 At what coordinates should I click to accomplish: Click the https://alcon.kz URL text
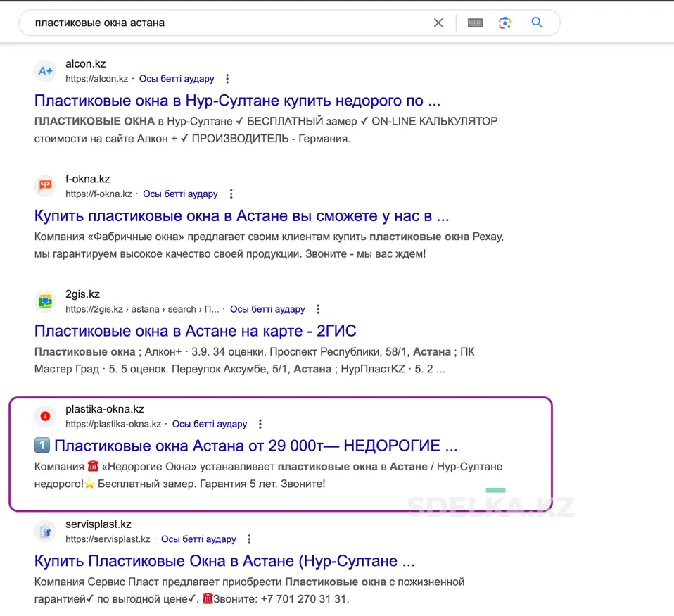coord(96,79)
